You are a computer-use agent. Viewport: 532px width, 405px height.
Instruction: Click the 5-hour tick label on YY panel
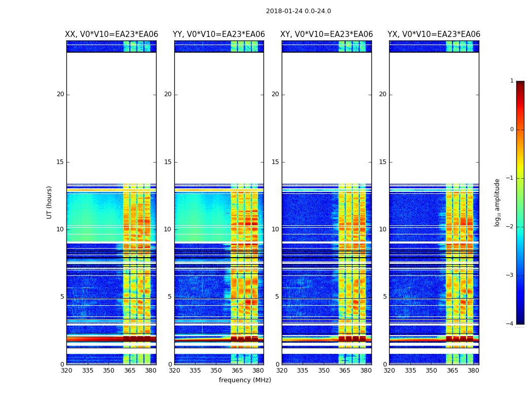click(170, 297)
